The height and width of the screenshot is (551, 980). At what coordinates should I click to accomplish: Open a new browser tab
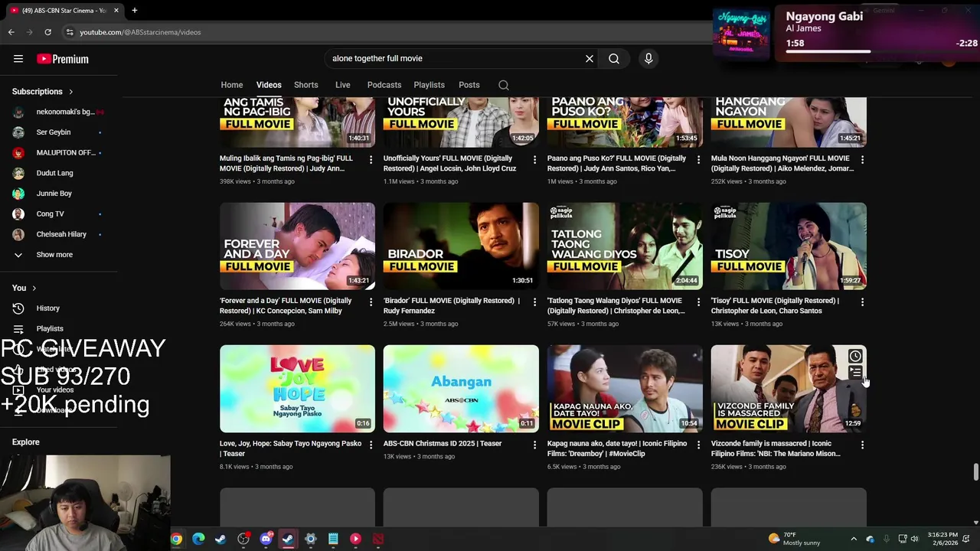134,10
